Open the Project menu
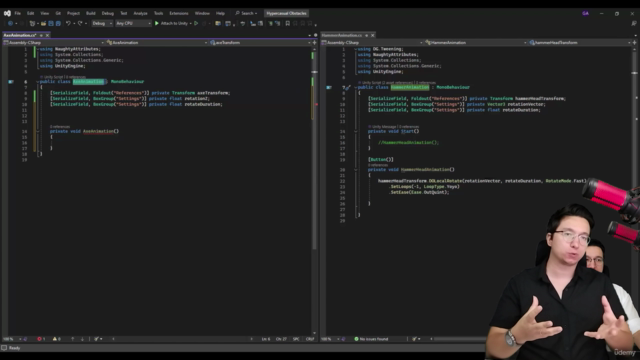Viewport: 640px width, 360px height. pos(73,13)
